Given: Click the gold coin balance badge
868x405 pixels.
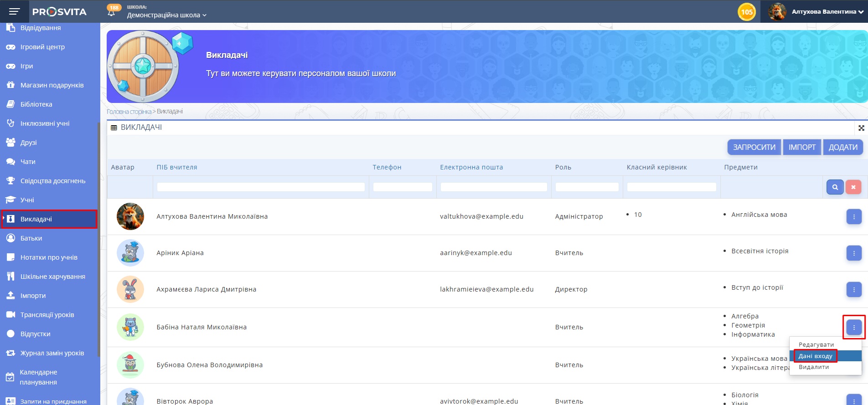Looking at the screenshot, I should (x=746, y=12).
